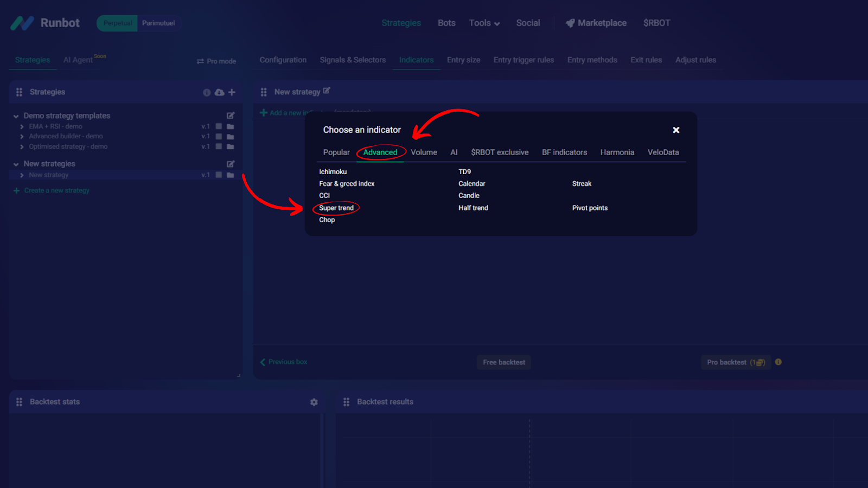Viewport: 868px width, 488px height.
Task: Switch to Parimutuel mode
Action: (x=158, y=23)
